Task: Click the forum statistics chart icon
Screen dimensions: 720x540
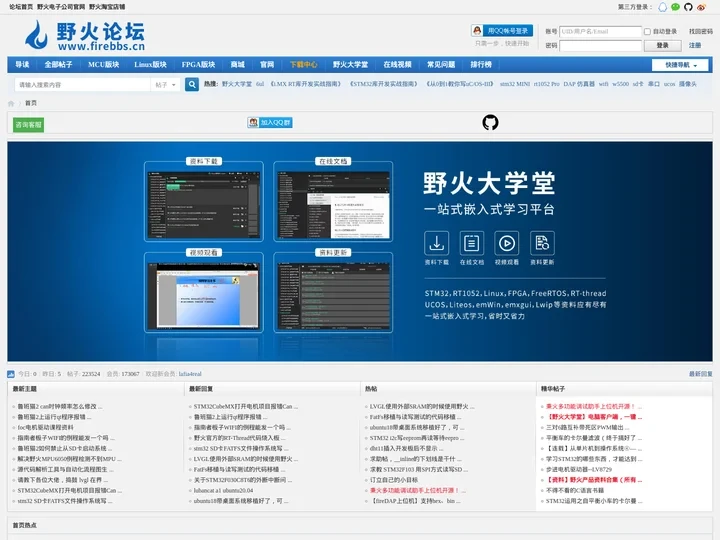Action: [11, 374]
